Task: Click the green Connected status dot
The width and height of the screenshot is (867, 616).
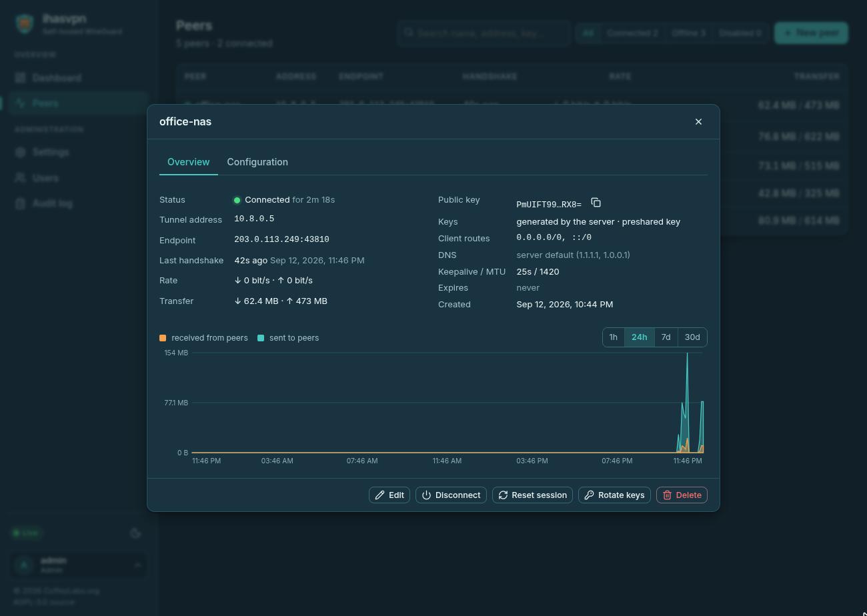Action: 237,200
